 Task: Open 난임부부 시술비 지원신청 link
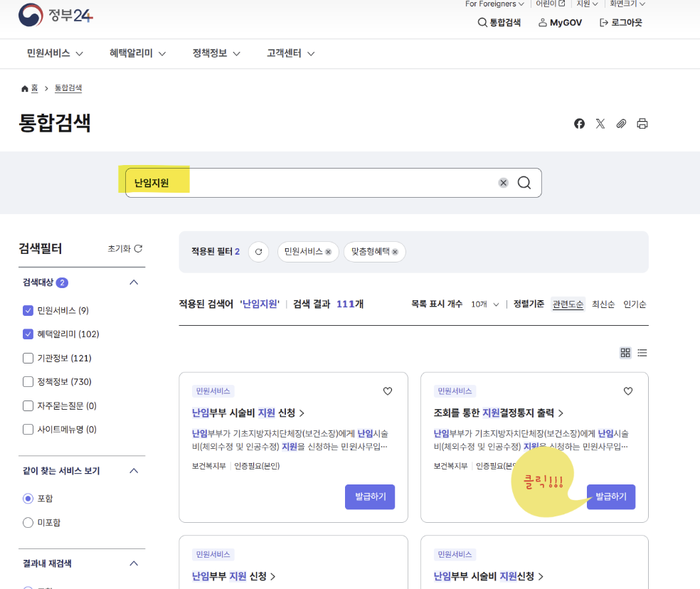click(489, 576)
